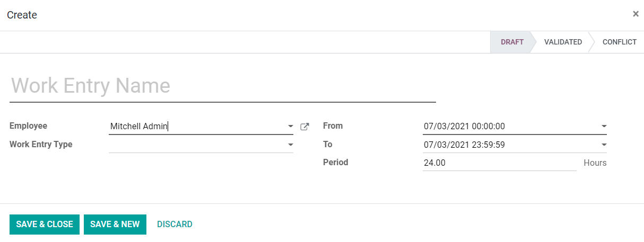
Task: Click the empty Work Entry Type field
Action: [196, 145]
